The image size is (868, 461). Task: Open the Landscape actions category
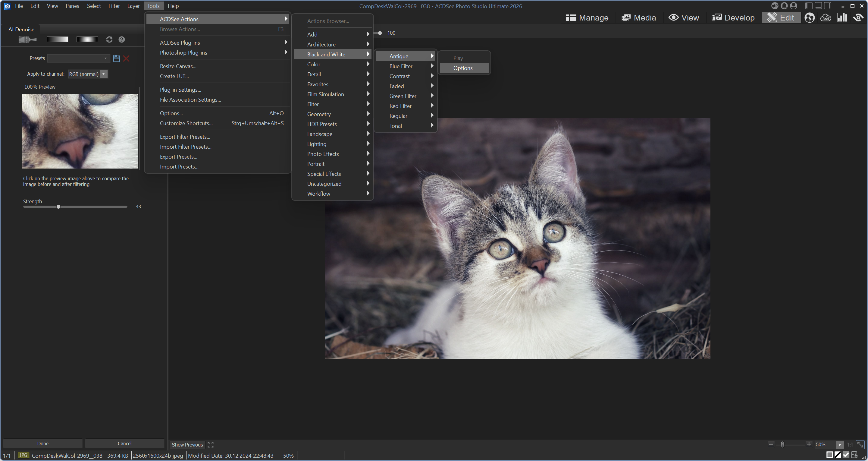[x=332, y=134]
